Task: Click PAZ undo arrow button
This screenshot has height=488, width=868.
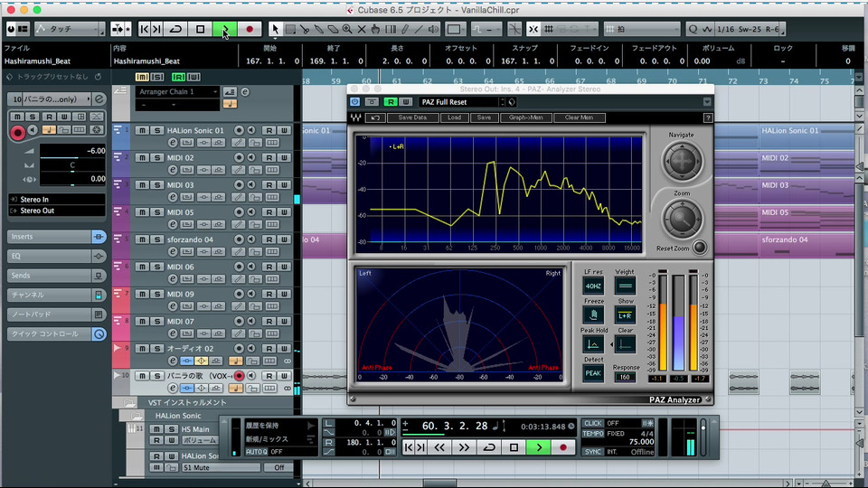Action: (x=376, y=117)
